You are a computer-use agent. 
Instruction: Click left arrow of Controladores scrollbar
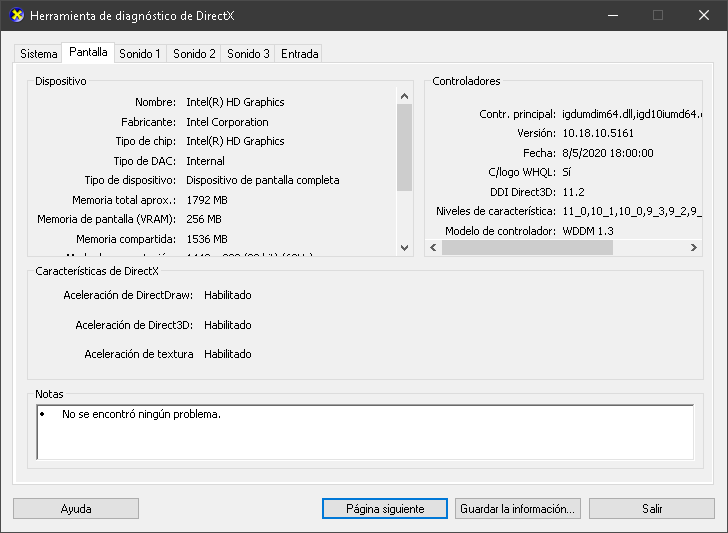pyautogui.click(x=434, y=248)
